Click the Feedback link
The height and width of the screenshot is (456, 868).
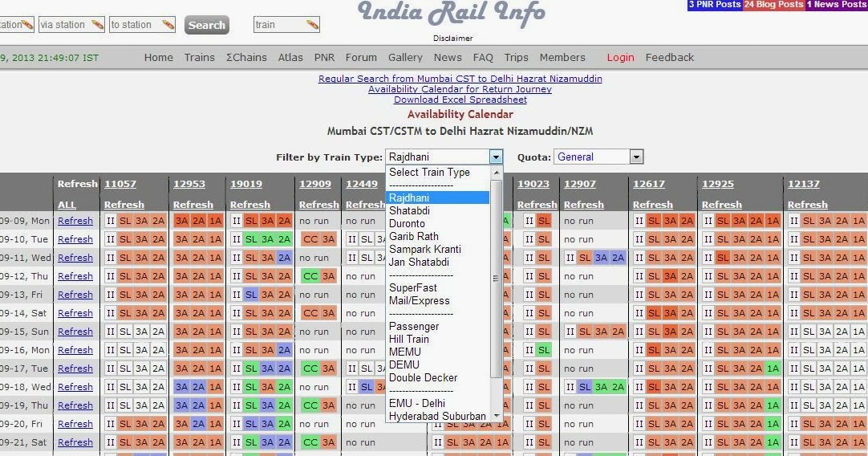pos(669,57)
